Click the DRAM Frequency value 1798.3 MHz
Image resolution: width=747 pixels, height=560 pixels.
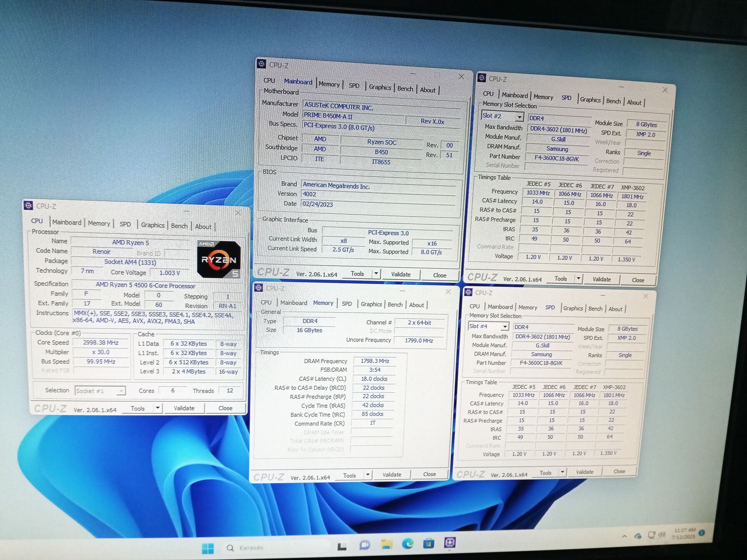pyautogui.click(x=375, y=361)
